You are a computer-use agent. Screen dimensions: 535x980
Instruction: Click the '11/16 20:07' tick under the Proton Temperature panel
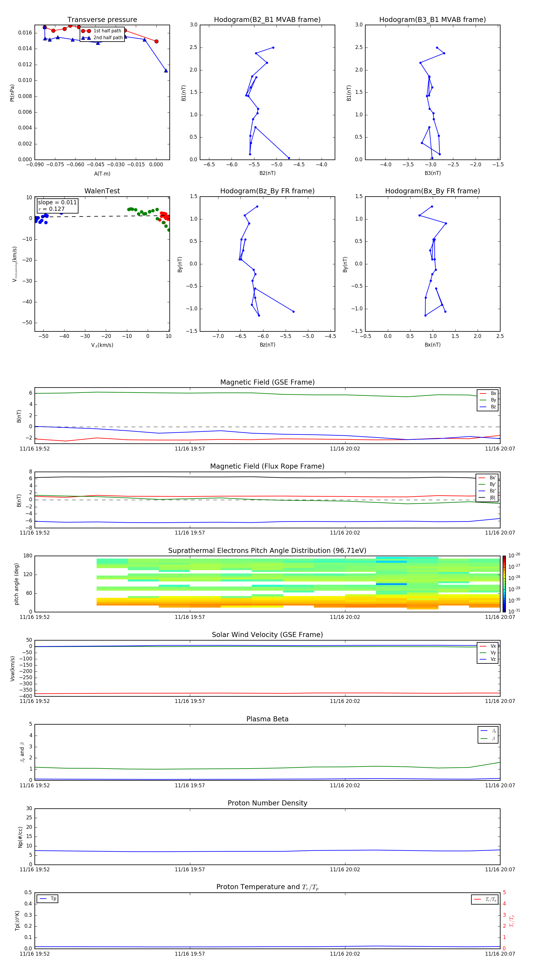[500, 954]
